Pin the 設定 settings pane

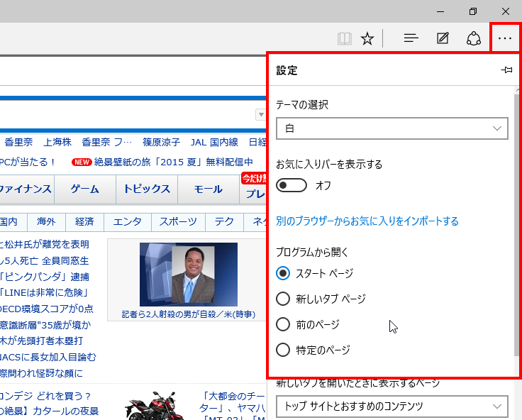click(506, 70)
